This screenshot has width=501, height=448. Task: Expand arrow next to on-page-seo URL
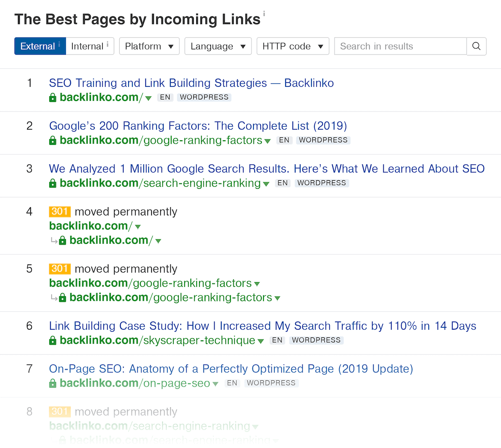[215, 384]
